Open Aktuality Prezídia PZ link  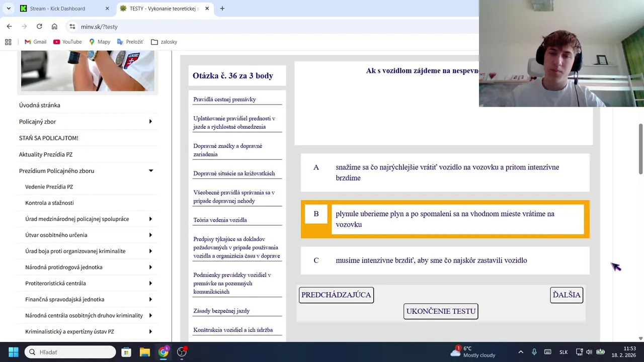46,154
